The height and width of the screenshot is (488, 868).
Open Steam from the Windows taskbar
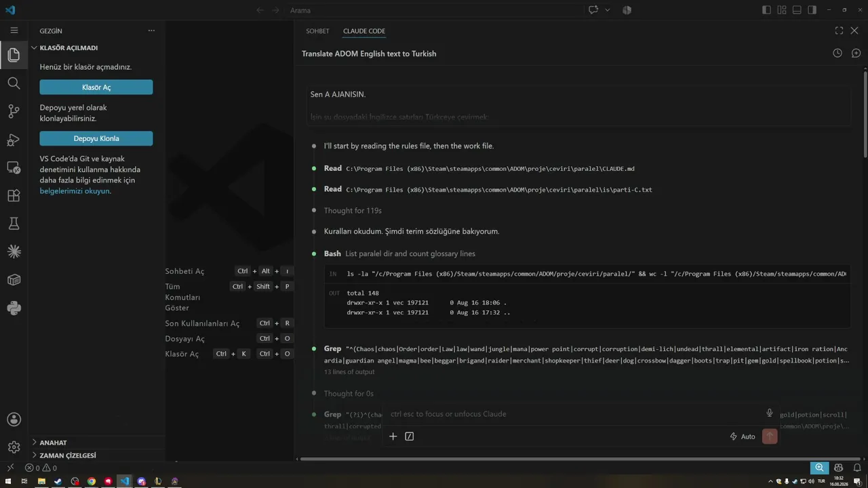58,481
